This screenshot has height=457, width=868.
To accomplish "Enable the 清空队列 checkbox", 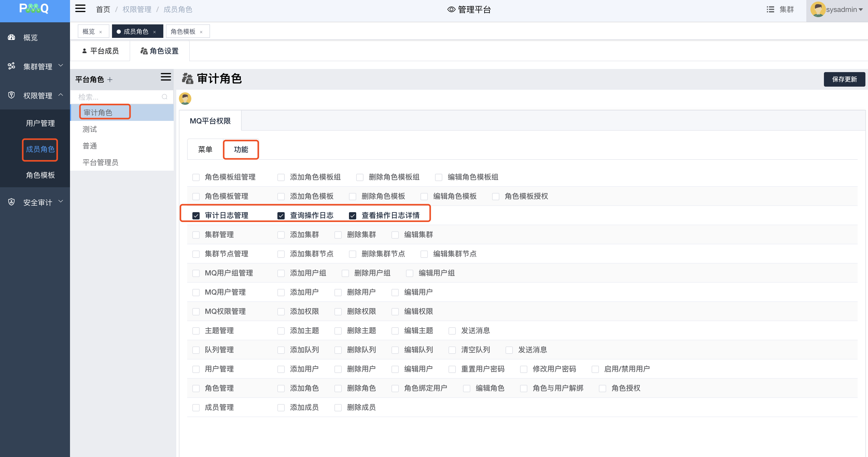I will [x=452, y=350].
